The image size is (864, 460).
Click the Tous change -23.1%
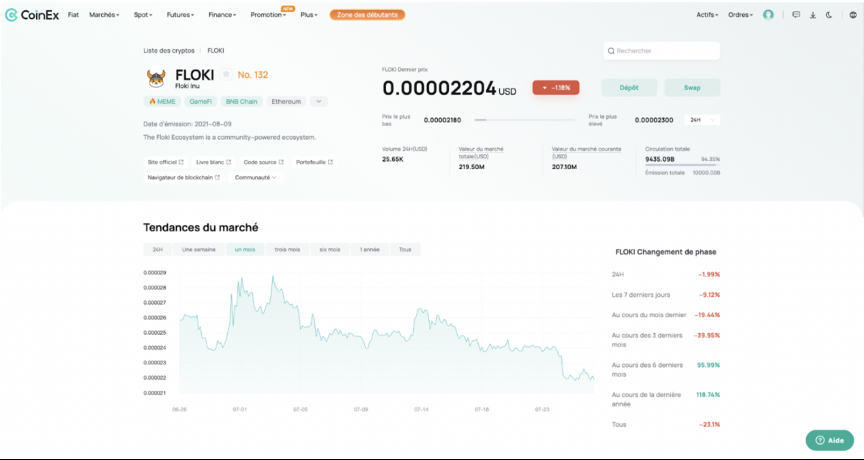pos(711,425)
